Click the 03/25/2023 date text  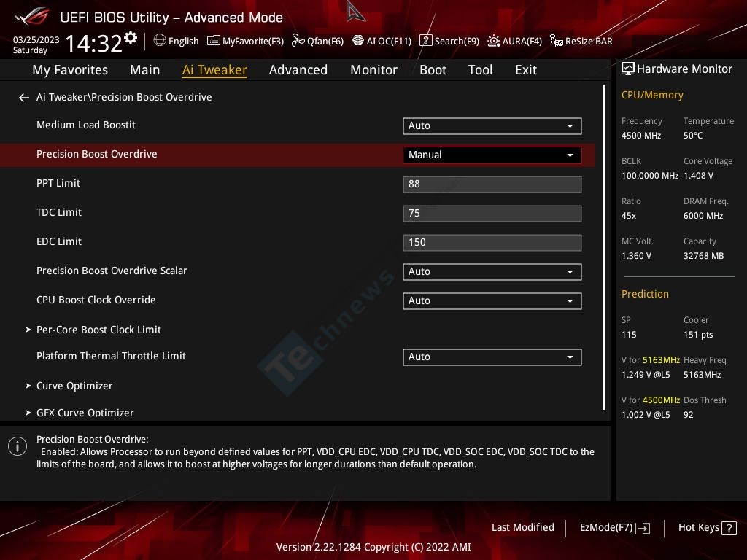36,40
